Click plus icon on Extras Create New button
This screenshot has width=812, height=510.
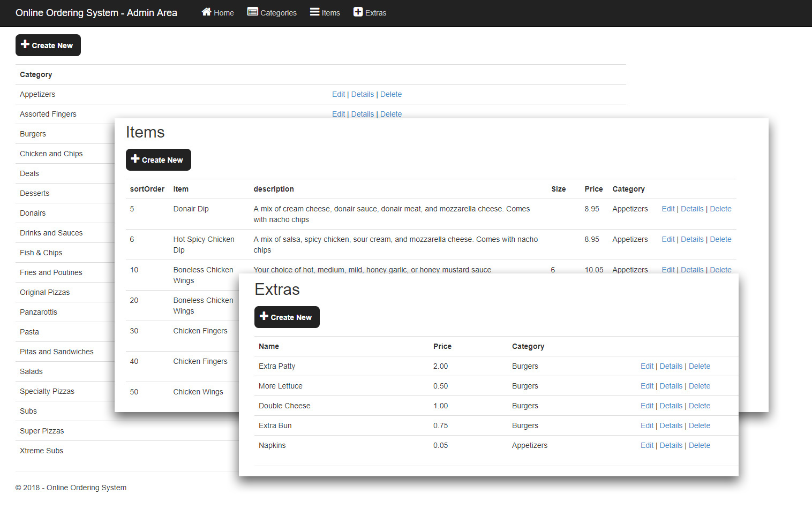[264, 316]
